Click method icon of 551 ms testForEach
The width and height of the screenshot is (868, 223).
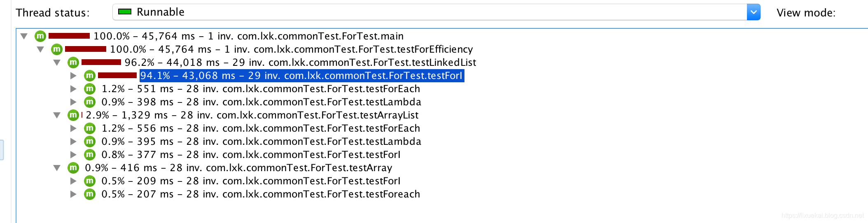(89, 89)
